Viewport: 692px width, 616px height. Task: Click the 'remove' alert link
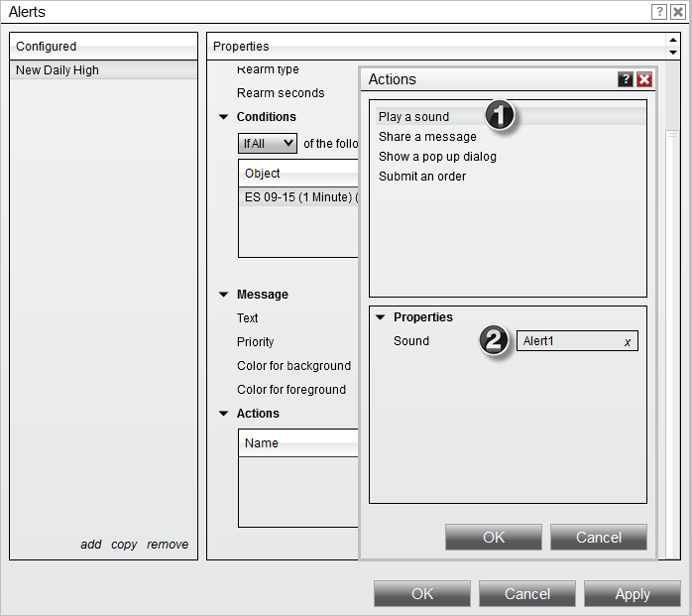click(167, 545)
